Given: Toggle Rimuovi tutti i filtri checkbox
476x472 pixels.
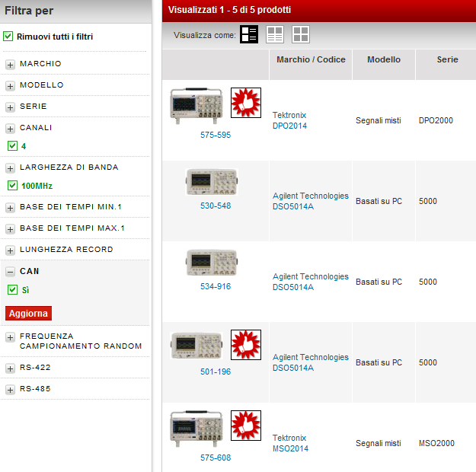Looking at the screenshot, I should click(8, 37).
